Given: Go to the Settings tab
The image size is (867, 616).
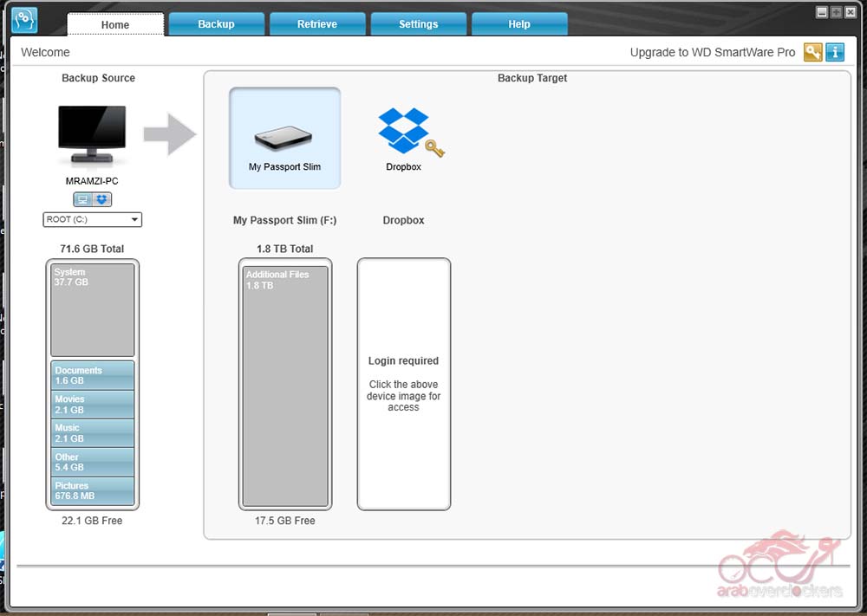Looking at the screenshot, I should click(418, 24).
